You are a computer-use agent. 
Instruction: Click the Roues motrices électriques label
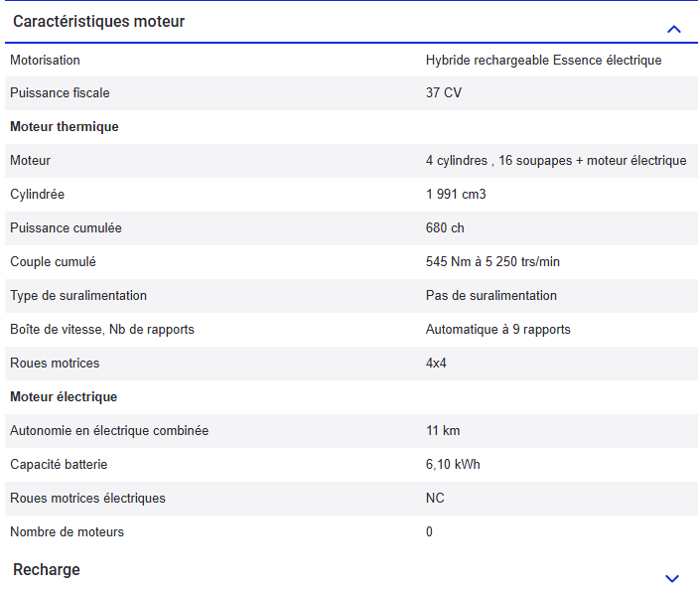(87, 499)
